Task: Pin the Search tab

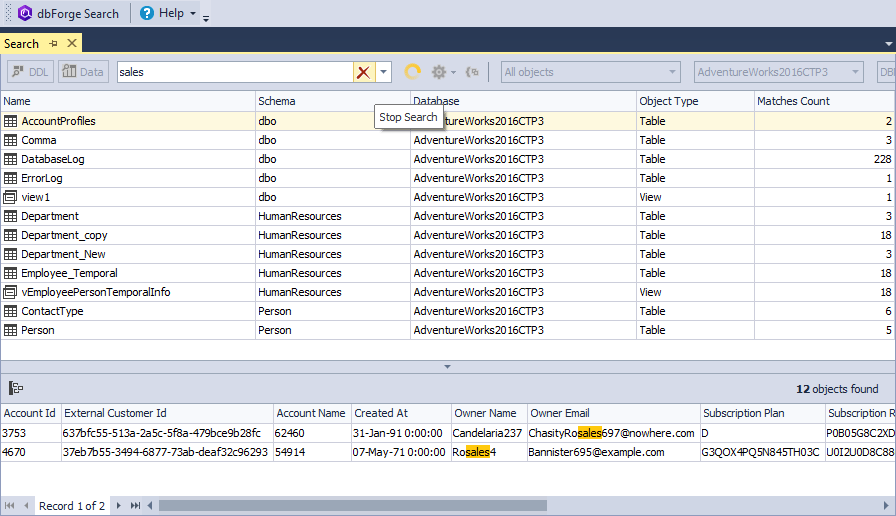Action: point(53,44)
